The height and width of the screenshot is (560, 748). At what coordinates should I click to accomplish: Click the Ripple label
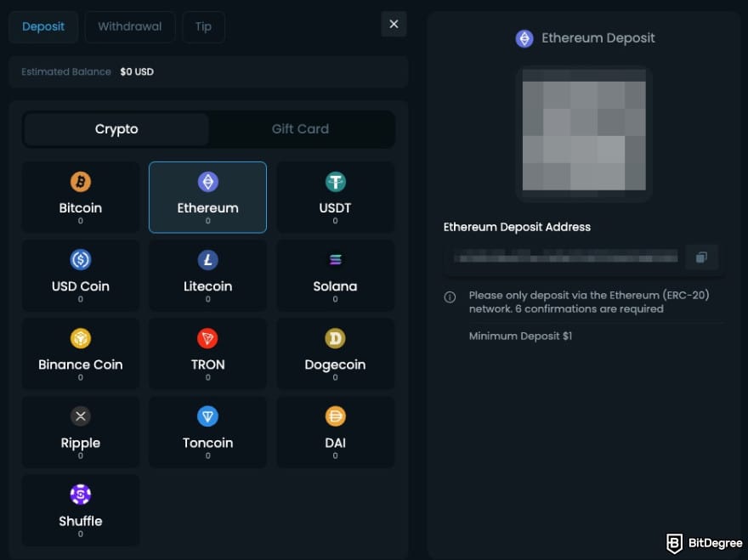pyautogui.click(x=81, y=443)
